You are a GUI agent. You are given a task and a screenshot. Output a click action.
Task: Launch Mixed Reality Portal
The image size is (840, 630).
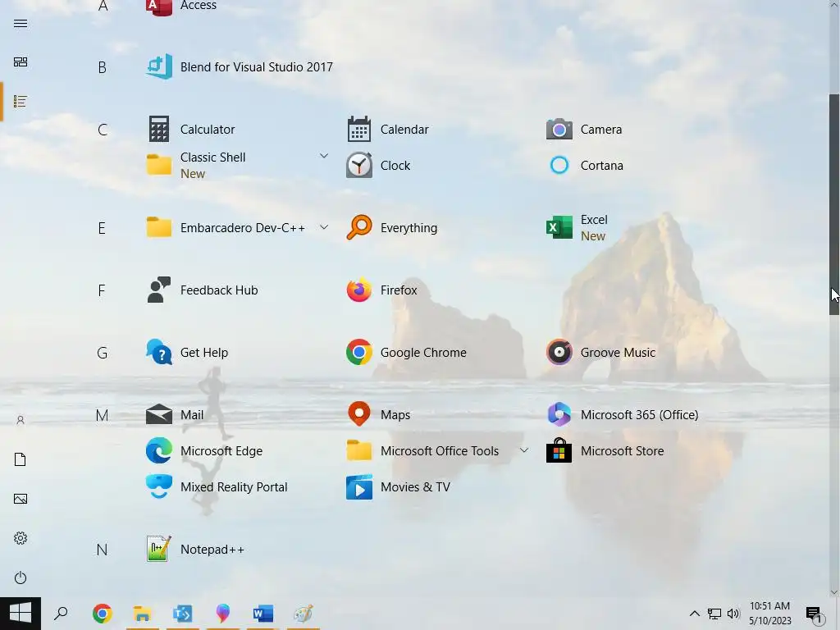tap(217, 486)
